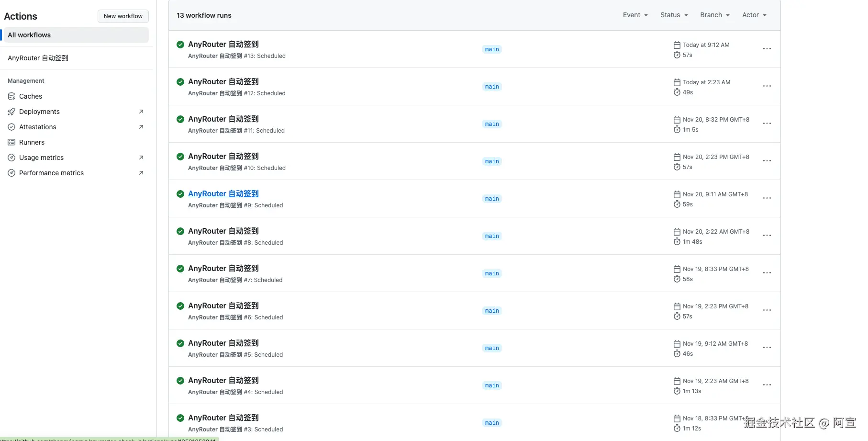Click the main branch label for run #11
The height and width of the screenshot is (441, 868).
point(492,124)
